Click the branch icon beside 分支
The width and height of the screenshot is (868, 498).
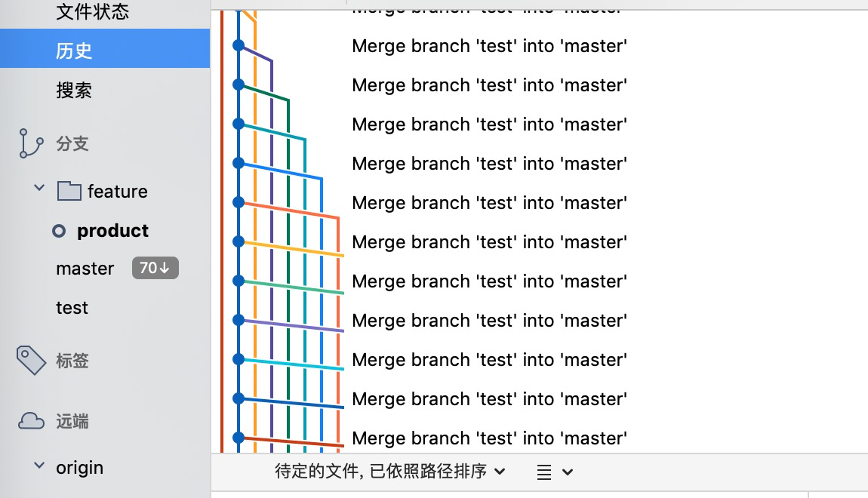(30, 143)
